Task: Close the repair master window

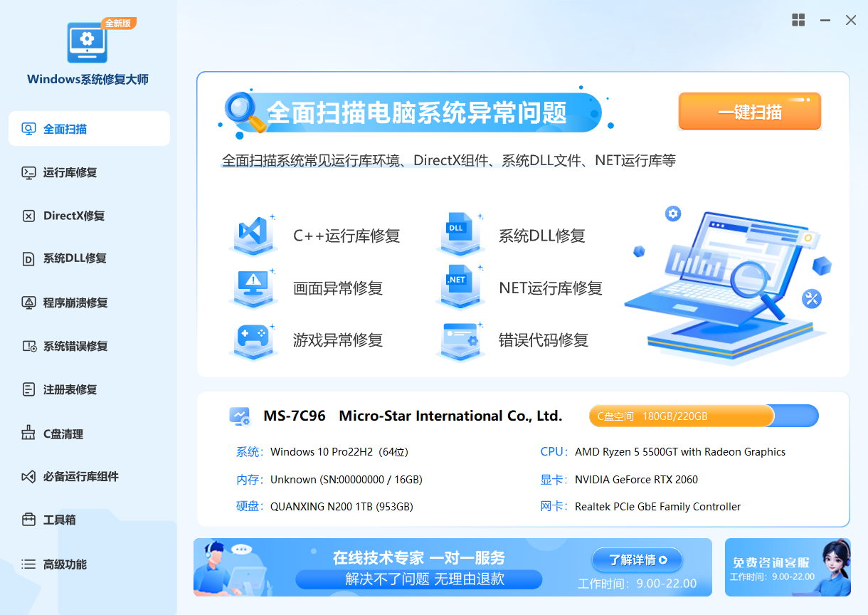Action: pyautogui.click(x=851, y=20)
